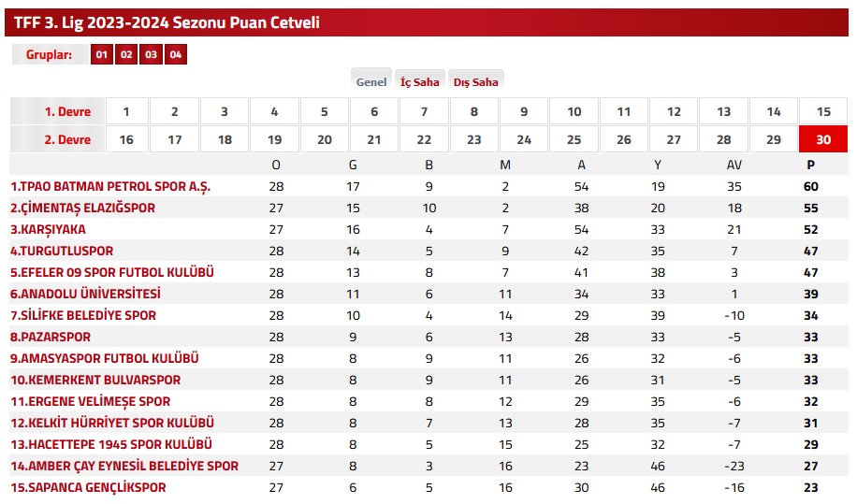
Task: Select group 02 button
Action: point(125,55)
